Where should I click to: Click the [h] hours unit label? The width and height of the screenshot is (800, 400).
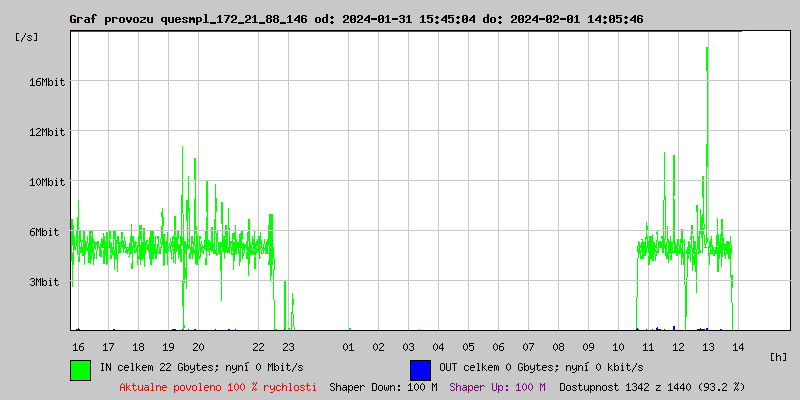(x=778, y=356)
